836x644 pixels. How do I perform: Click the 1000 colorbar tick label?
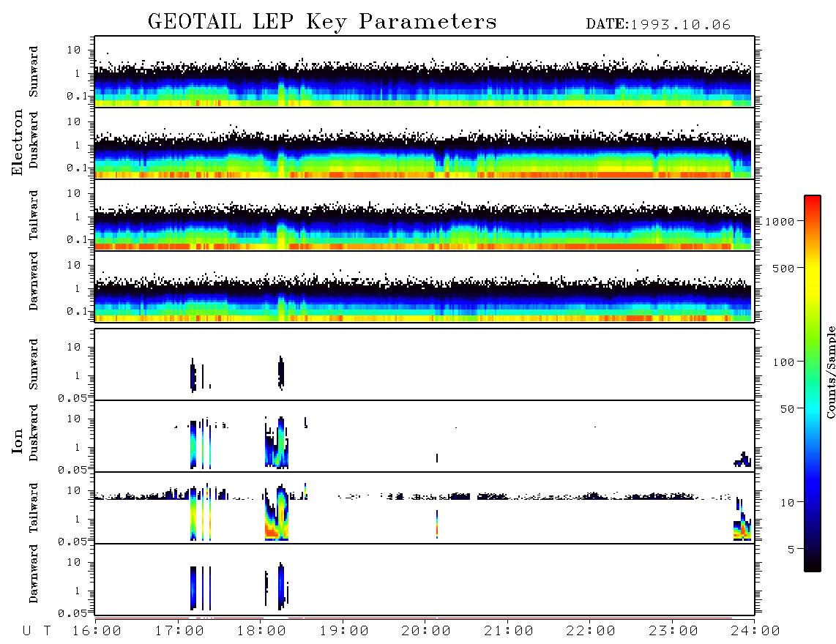tap(780, 221)
